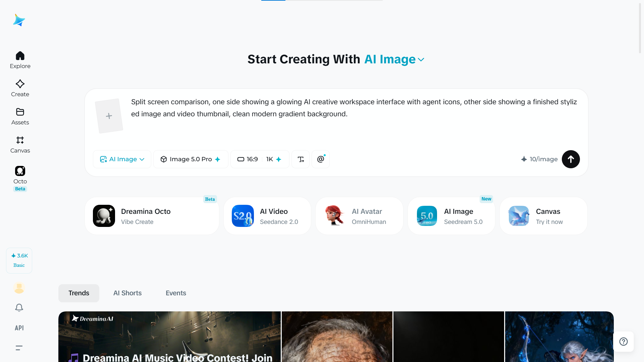Click the text style T icon

coord(301,159)
